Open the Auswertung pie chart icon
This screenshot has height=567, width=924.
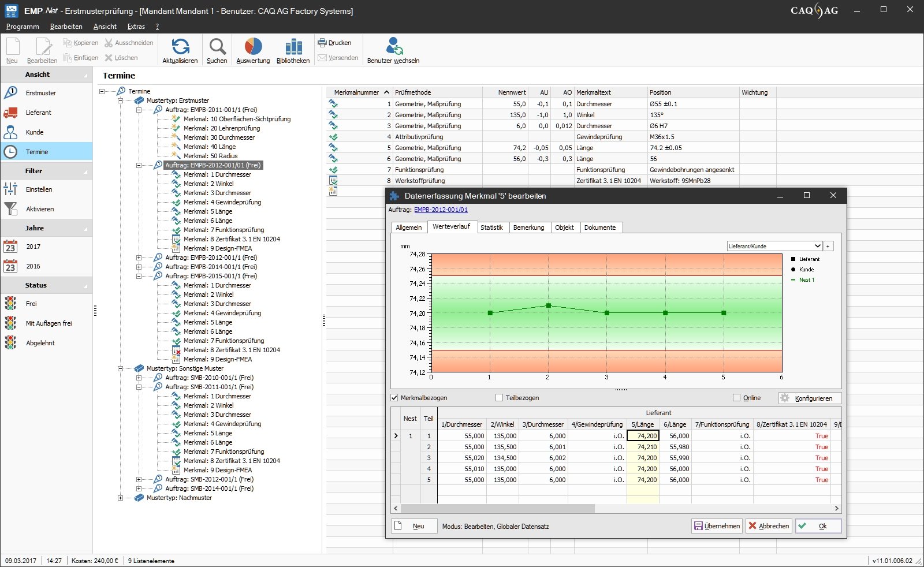253,47
